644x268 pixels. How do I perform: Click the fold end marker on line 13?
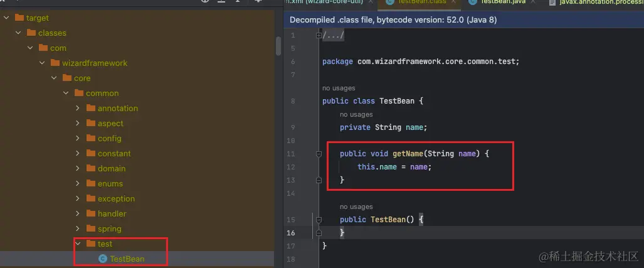(x=319, y=180)
